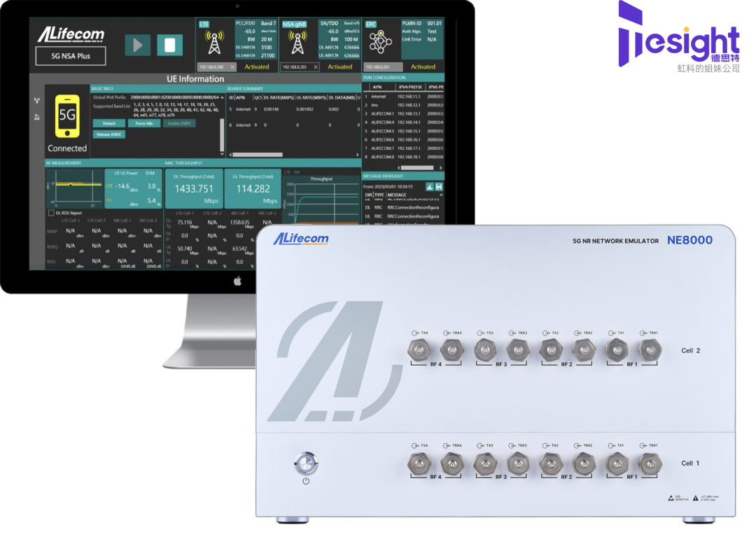Click the UL Throughput 114.282 Mbps tile

pyautogui.click(x=253, y=188)
